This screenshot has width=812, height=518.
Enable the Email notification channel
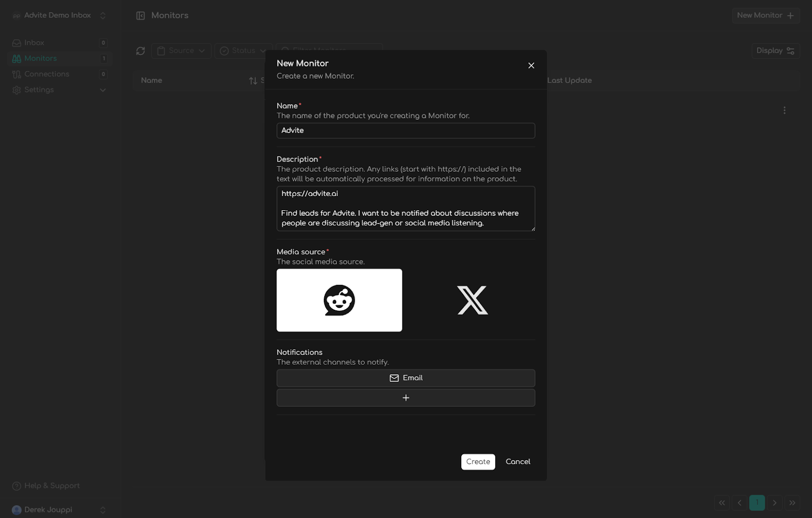[405, 378]
